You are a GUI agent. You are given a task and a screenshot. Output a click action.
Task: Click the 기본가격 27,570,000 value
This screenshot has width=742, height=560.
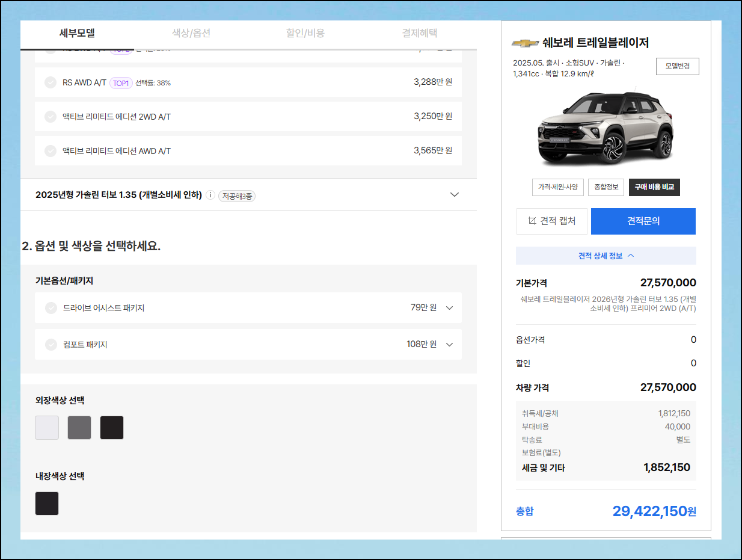coord(668,283)
